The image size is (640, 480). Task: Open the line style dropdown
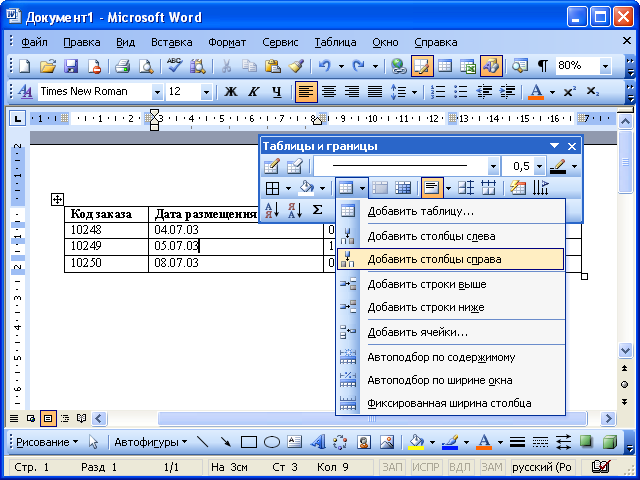pyautogui.click(x=493, y=166)
